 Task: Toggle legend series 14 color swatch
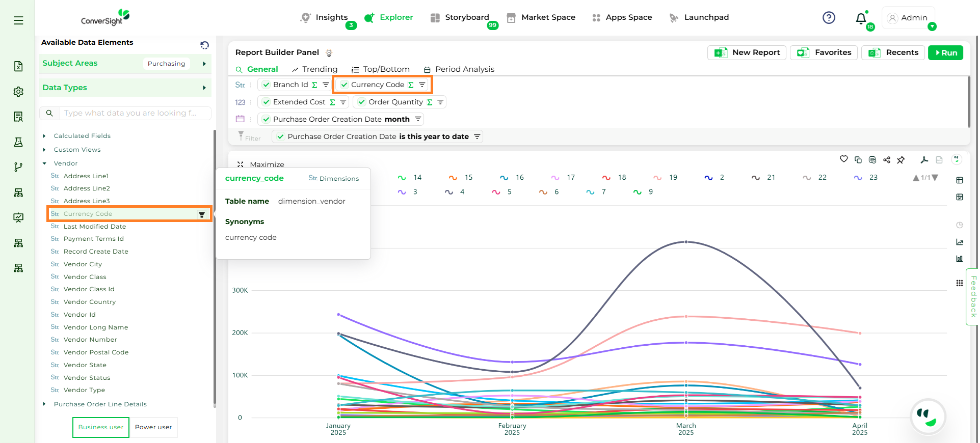coord(402,178)
